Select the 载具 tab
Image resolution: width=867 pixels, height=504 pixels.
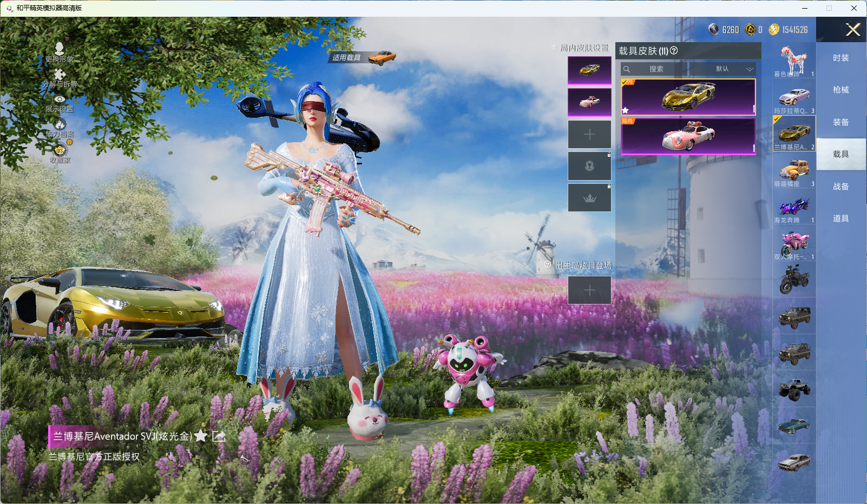click(841, 154)
